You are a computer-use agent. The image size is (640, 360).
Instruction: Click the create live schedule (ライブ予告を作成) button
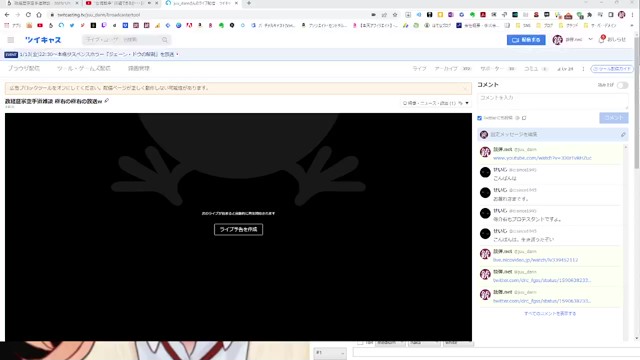pos(238,229)
